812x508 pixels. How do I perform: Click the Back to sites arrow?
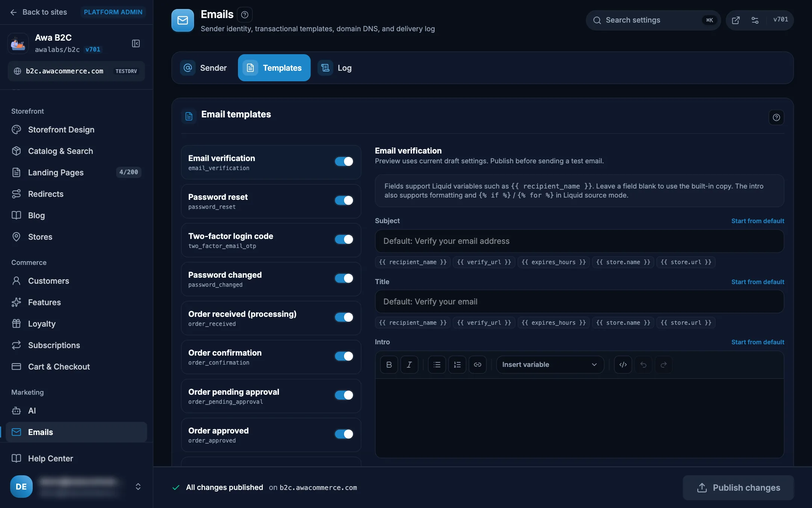click(14, 12)
